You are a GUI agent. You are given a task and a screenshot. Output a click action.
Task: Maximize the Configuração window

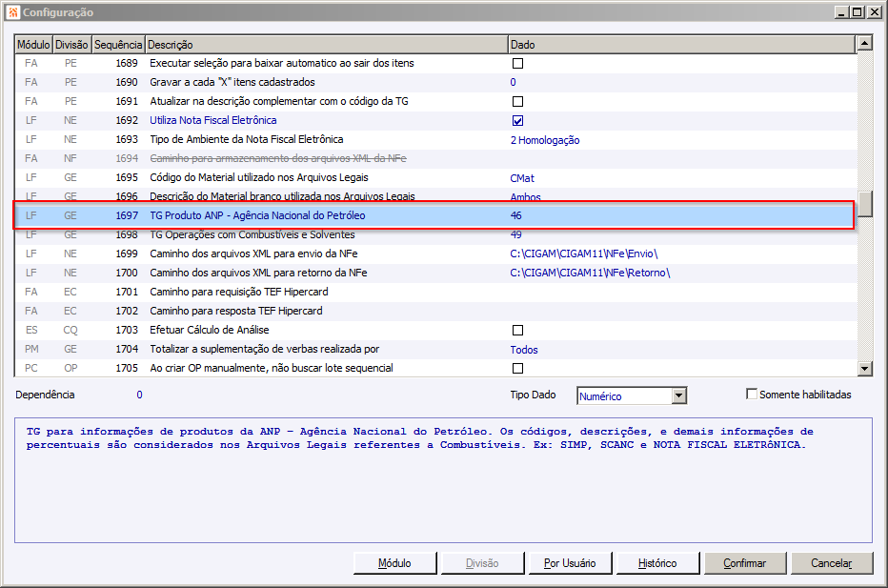(x=858, y=11)
